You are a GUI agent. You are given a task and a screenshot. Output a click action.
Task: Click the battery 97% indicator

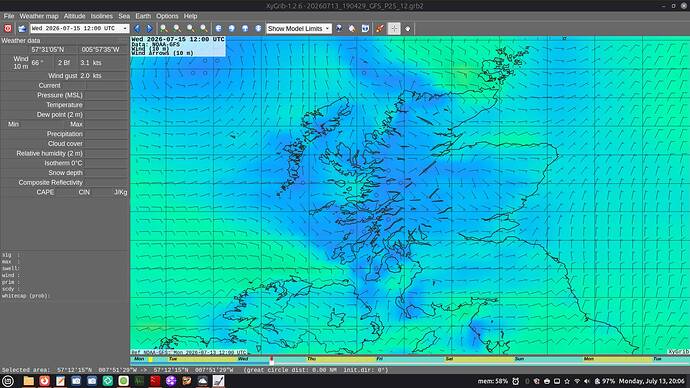tap(604, 381)
